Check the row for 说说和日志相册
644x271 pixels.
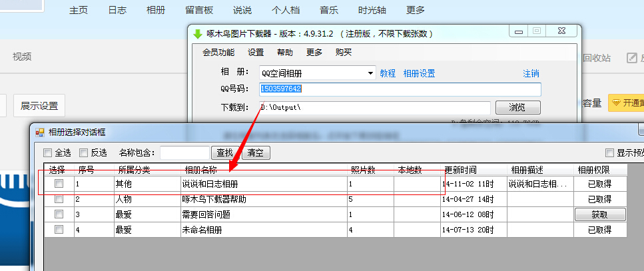click(59, 184)
